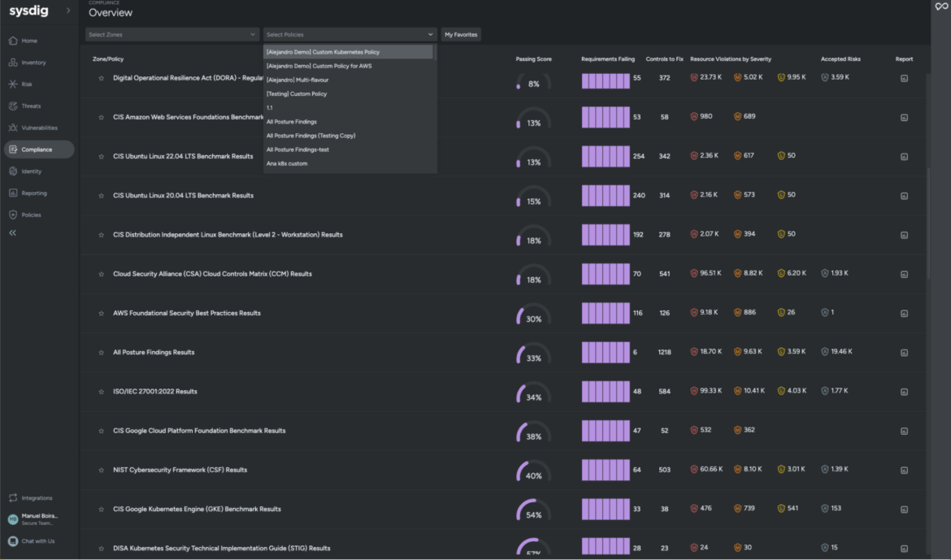Viewport: 951px width, 560px height.
Task: Select All Posture Findings (Testing Copy) option
Action: pyautogui.click(x=348, y=136)
